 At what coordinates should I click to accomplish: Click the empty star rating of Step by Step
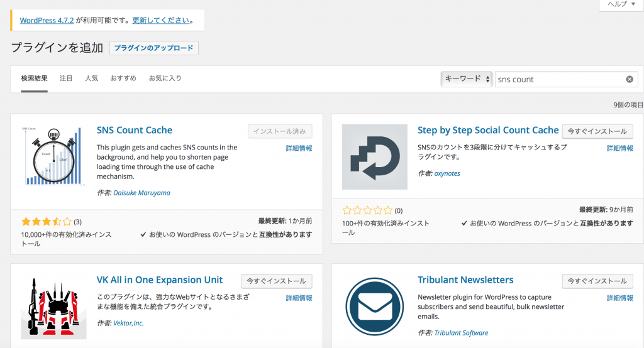coord(367,210)
